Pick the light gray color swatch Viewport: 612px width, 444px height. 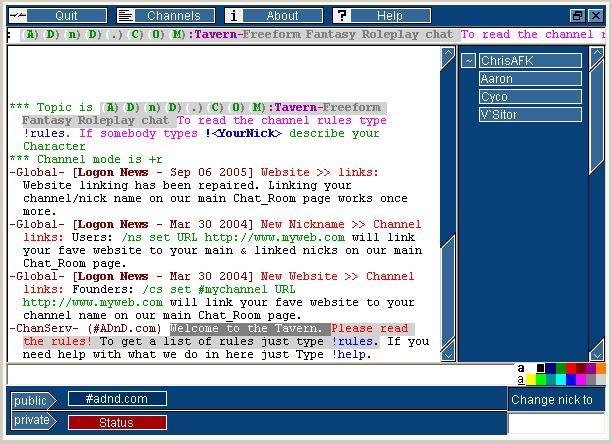(601, 379)
